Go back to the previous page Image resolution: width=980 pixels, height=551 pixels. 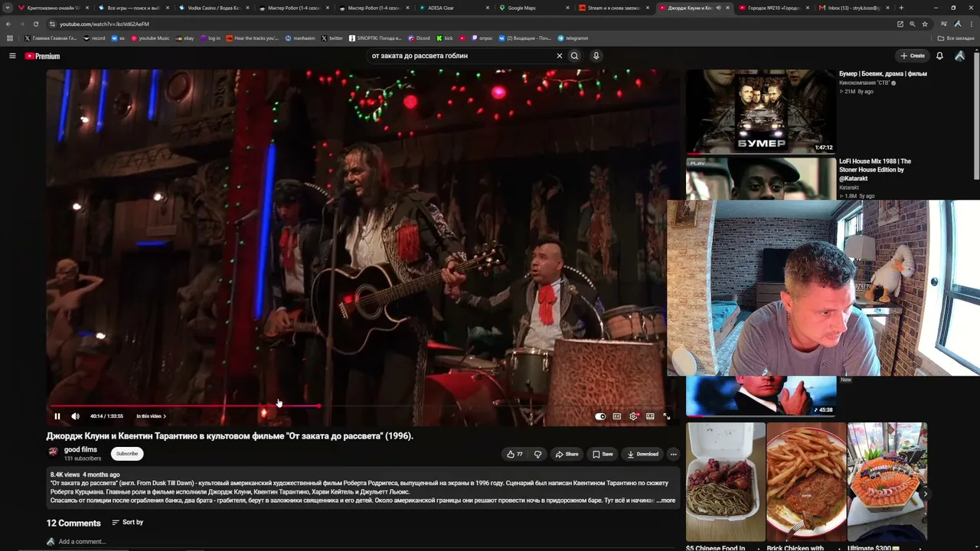coord(8,24)
